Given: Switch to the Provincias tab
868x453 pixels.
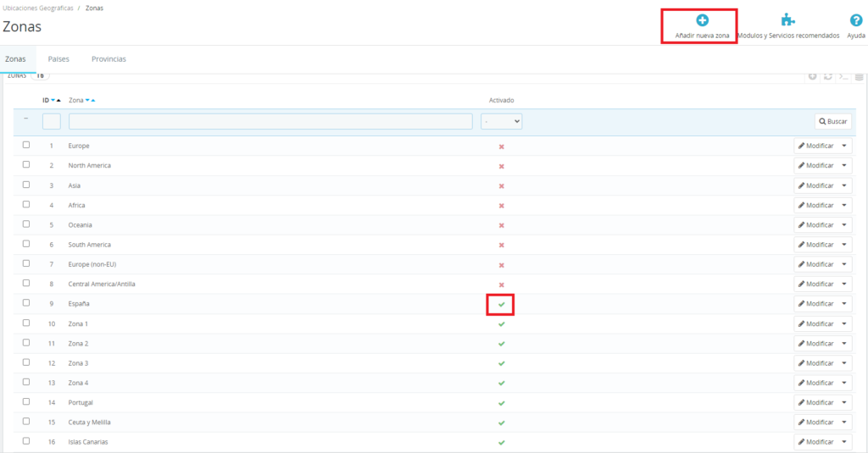Looking at the screenshot, I should [x=108, y=58].
